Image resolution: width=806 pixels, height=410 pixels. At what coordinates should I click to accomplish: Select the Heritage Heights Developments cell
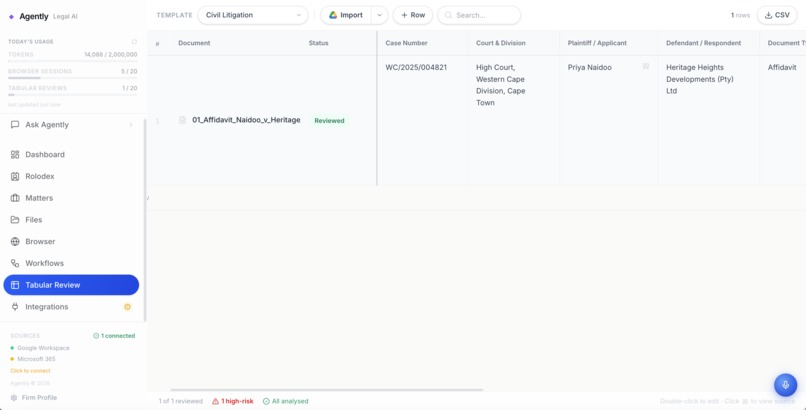point(709,120)
